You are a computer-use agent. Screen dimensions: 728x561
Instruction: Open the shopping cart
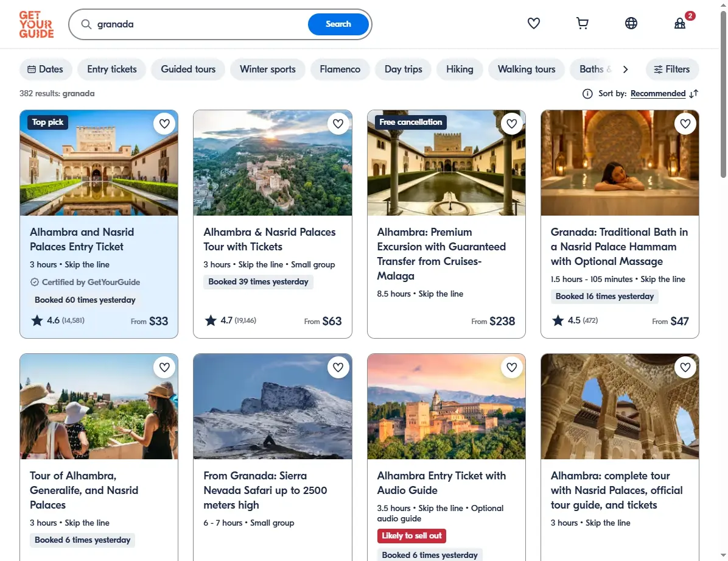click(x=582, y=23)
